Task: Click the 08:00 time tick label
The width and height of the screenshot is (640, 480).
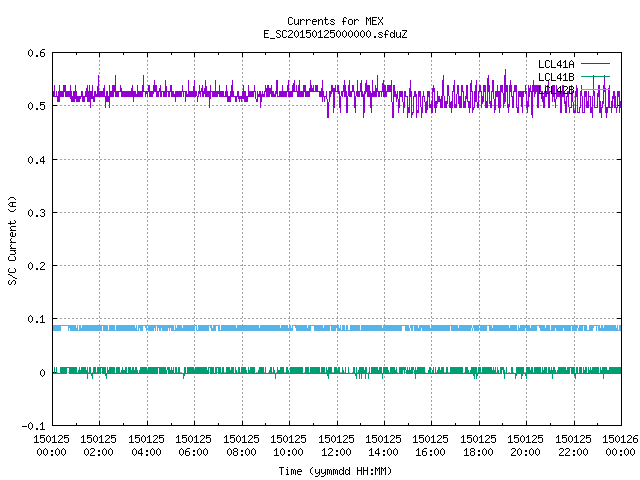Action: 241,452
